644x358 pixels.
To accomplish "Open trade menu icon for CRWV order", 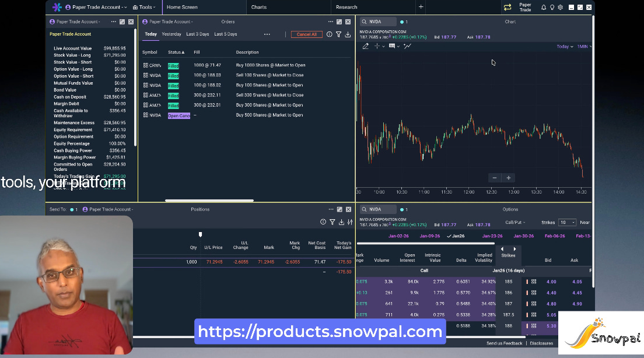I will [145, 65].
